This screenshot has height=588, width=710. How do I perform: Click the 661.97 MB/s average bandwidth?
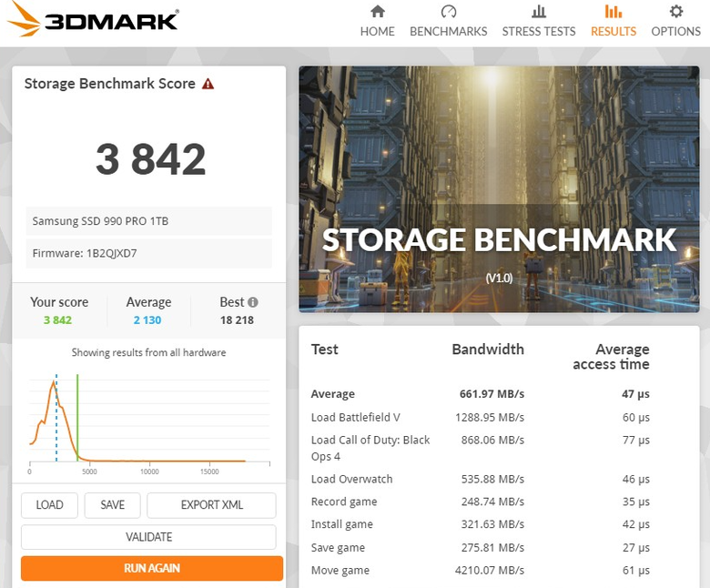tap(492, 394)
